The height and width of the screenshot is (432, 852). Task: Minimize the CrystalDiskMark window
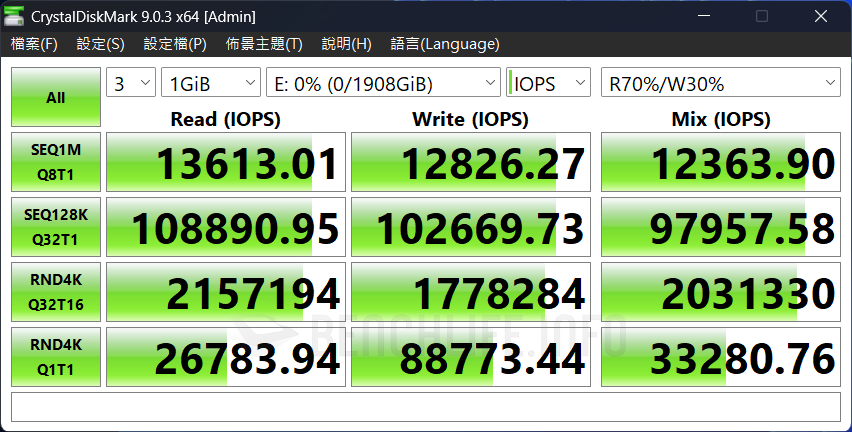[704, 16]
